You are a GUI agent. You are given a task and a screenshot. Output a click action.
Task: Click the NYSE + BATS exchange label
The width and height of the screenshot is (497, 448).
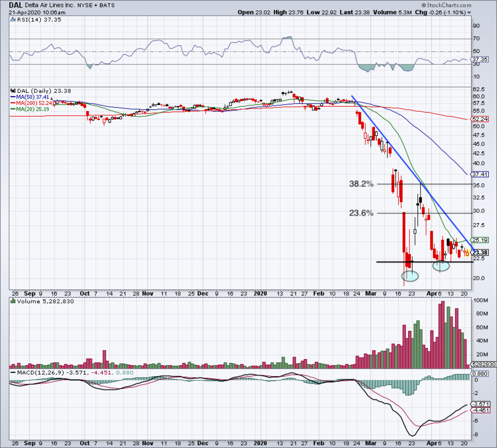96,6
